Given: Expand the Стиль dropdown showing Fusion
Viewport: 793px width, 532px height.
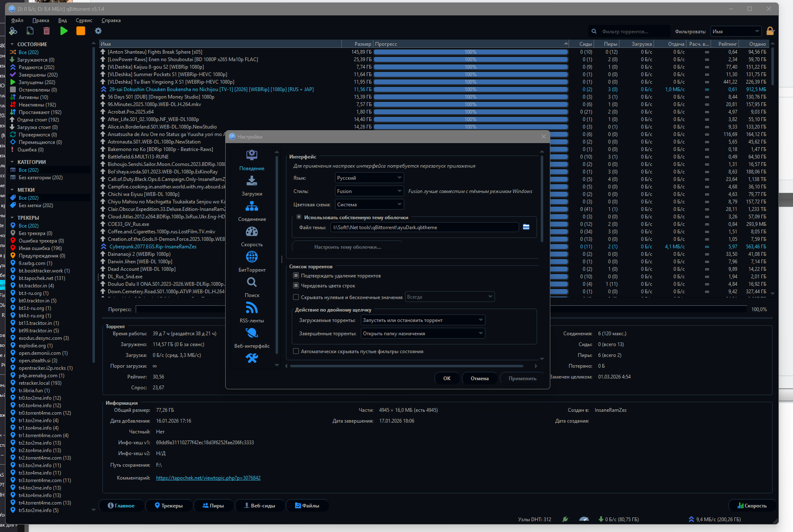Looking at the screenshot, I should (369, 191).
